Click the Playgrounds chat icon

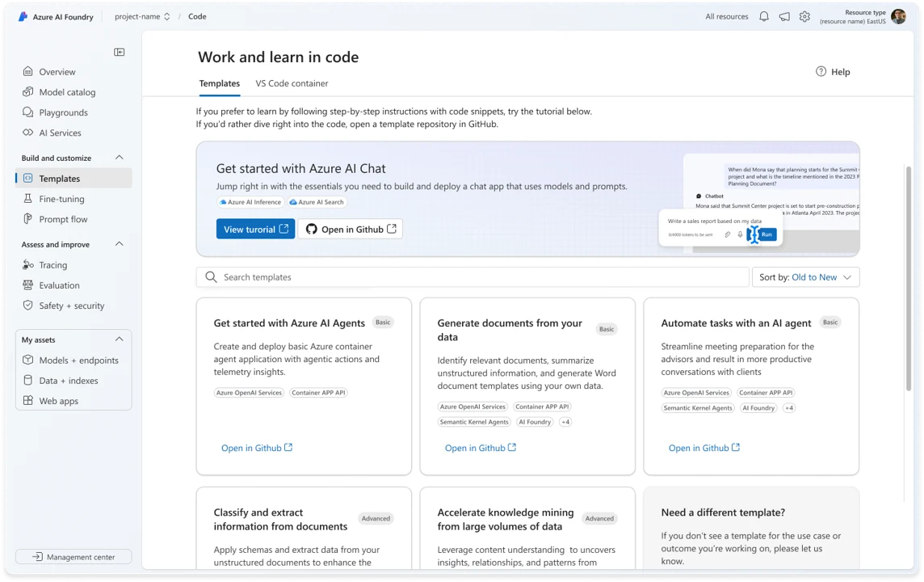click(27, 112)
